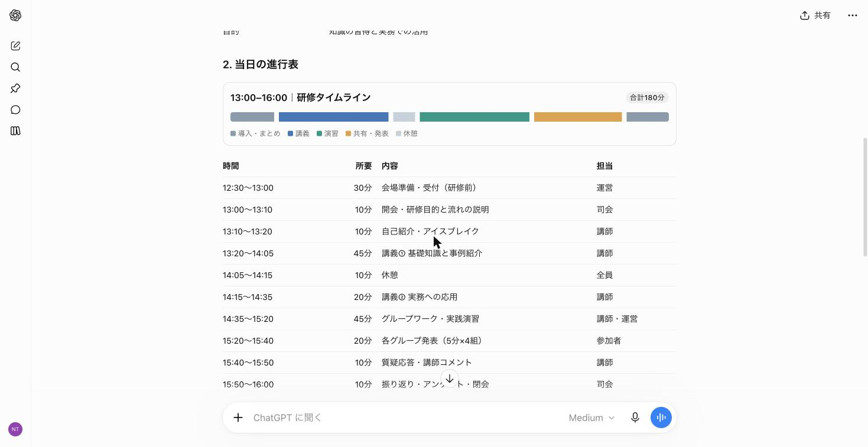Open the library icon in sidebar
Screen dimensions: 868x447
[x=15, y=131]
